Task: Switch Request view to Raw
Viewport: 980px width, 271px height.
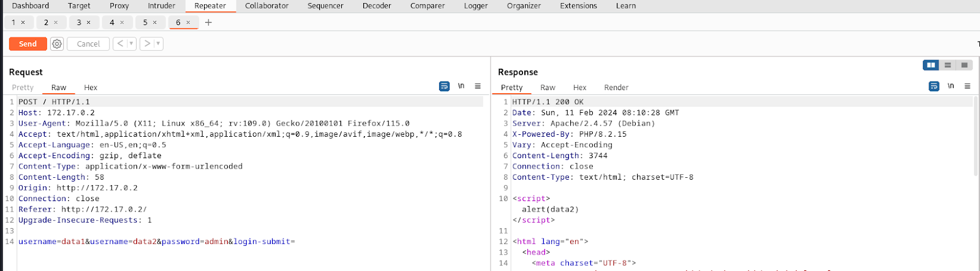Action: (x=59, y=88)
